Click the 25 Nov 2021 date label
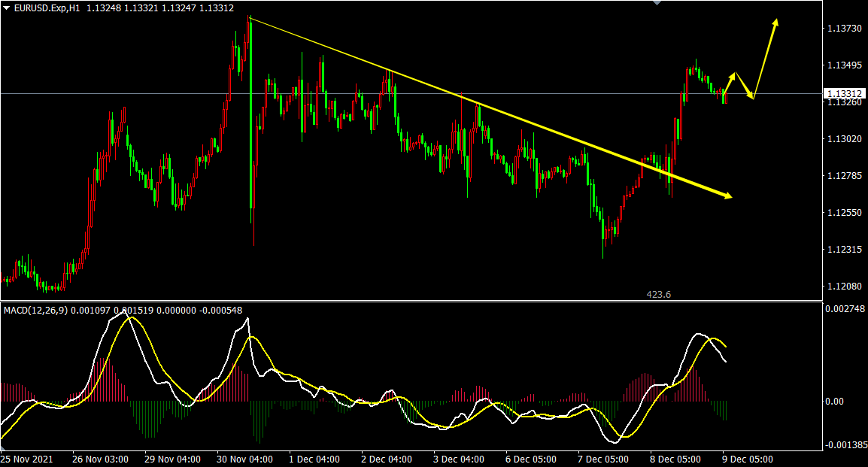 (x=26, y=459)
